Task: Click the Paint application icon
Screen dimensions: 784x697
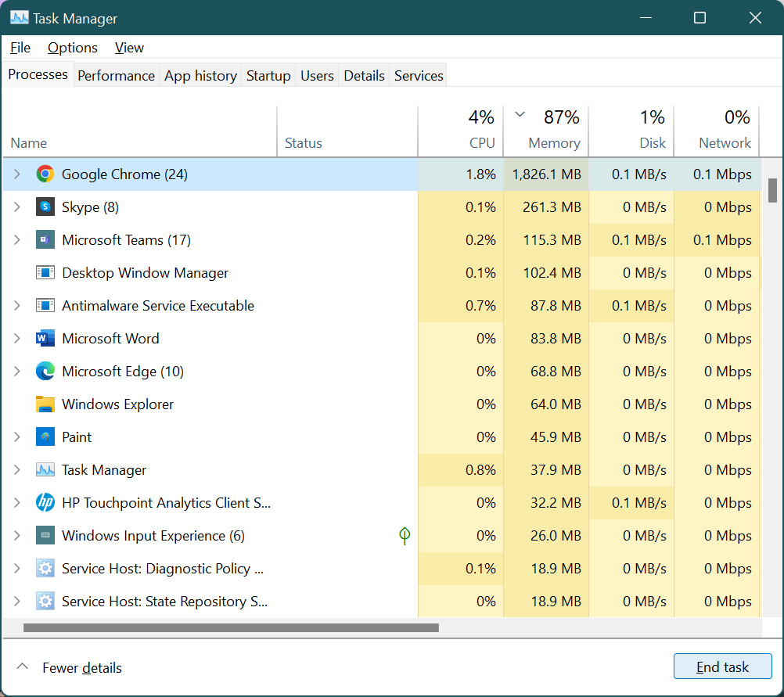Action: 45,437
